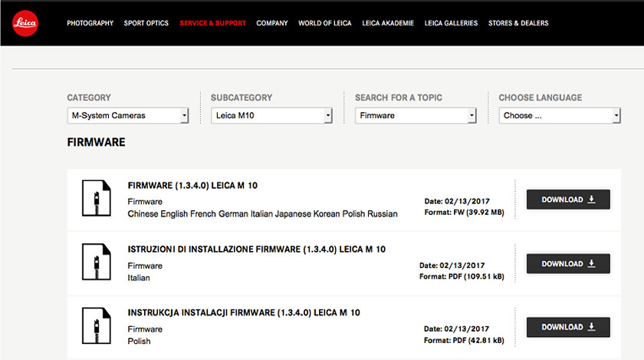Click Format: FW (39.92 MB) text

464,213
